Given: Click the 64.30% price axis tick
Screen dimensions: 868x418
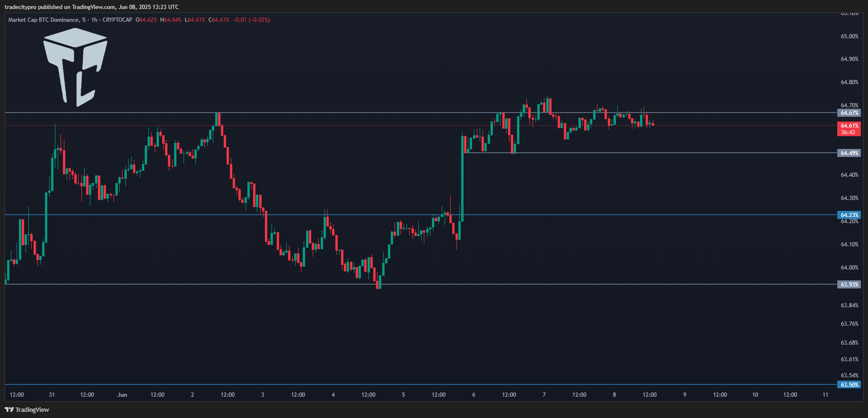Looking at the screenshot, I should [x=850, y=198].
